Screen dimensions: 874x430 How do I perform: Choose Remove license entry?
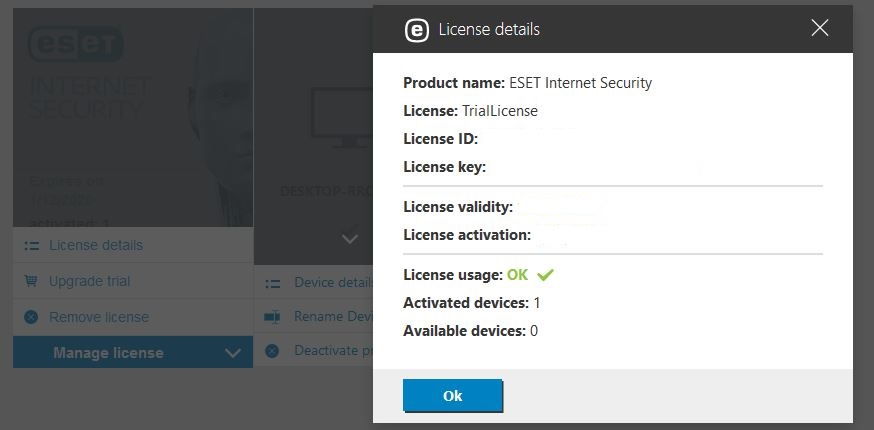(x=98, y=317)
